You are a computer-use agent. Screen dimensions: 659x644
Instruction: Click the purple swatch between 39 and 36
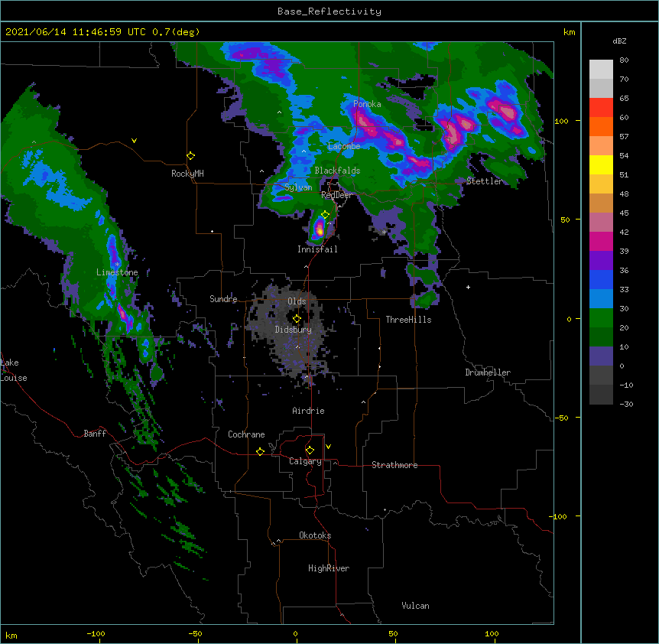click(601, 261)
